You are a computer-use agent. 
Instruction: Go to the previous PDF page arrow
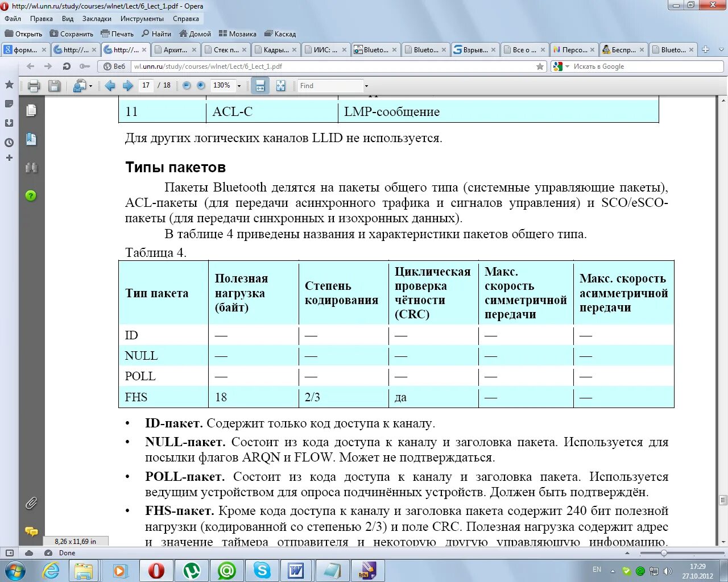tap(110, 86)
